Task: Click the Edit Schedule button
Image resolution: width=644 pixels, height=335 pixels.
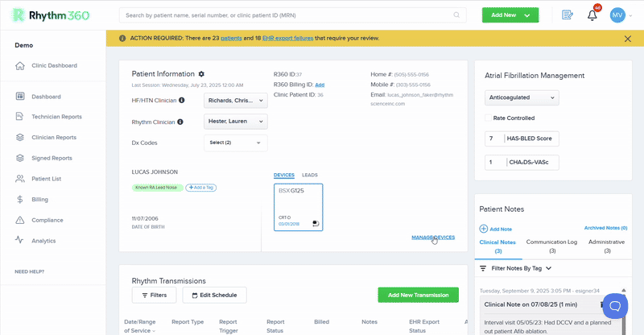Action: (x=214, y=295)
